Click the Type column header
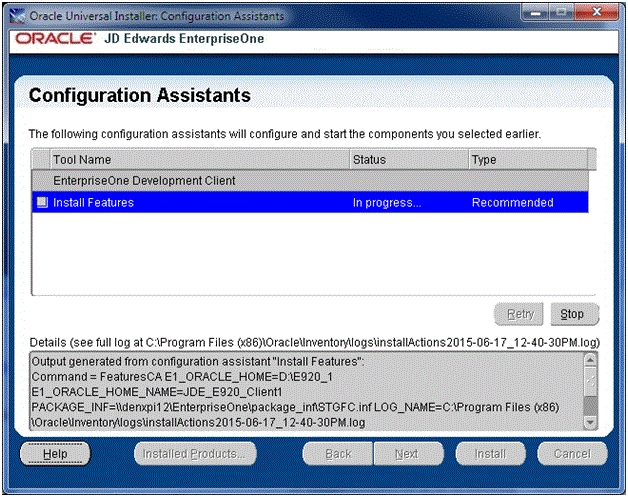Screen dimensions: 628x497 pyautogui.click(x=528, y=159)
